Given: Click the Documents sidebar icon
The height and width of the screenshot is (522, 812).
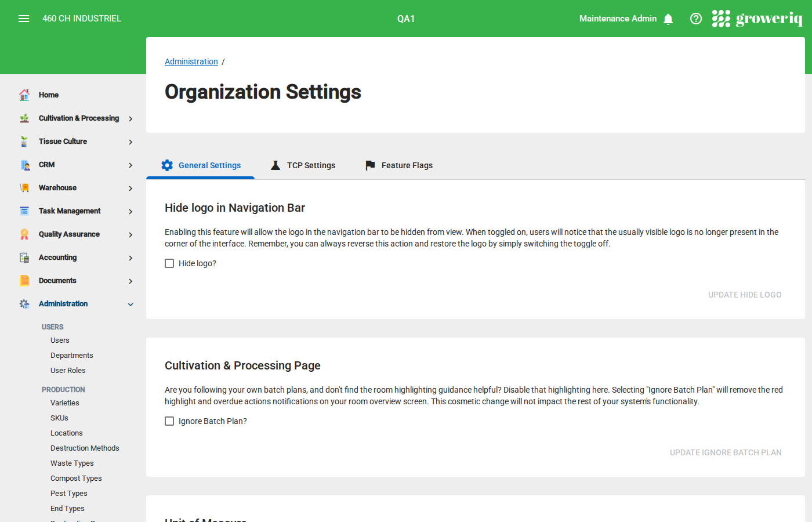Looking at the screenshot, I should [x=24, y=280].
